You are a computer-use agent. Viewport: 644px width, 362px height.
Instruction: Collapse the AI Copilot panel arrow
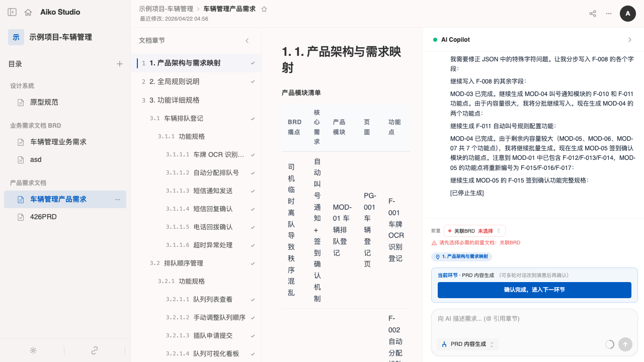coord(630,40)
